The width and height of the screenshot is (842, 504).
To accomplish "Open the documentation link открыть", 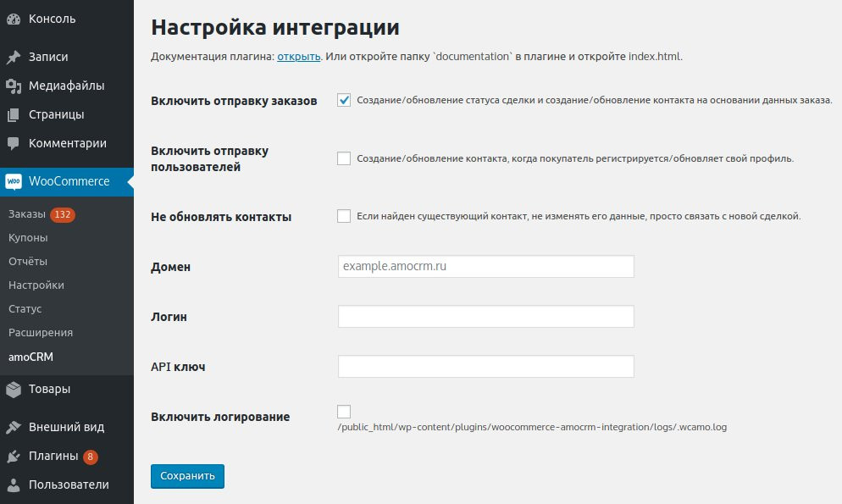I will coord(298,57).
